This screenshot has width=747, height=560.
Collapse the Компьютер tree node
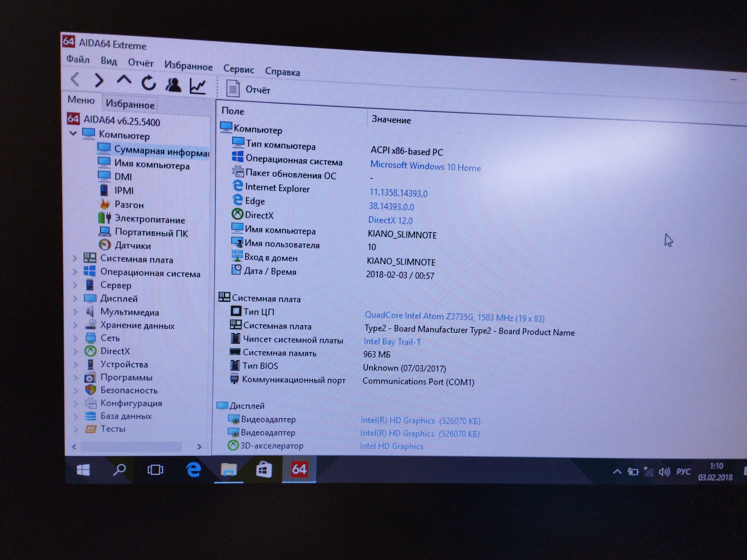coord(73,133)
